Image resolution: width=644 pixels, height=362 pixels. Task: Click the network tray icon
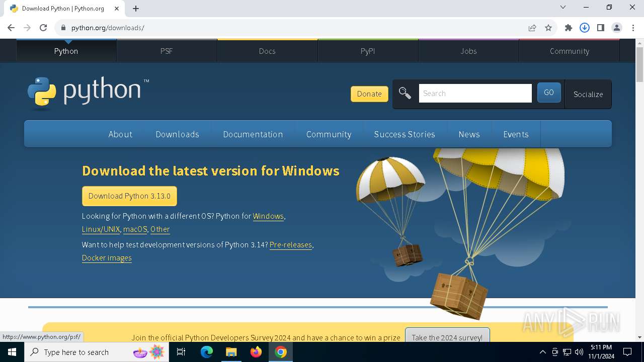click(x=567, y=352)
